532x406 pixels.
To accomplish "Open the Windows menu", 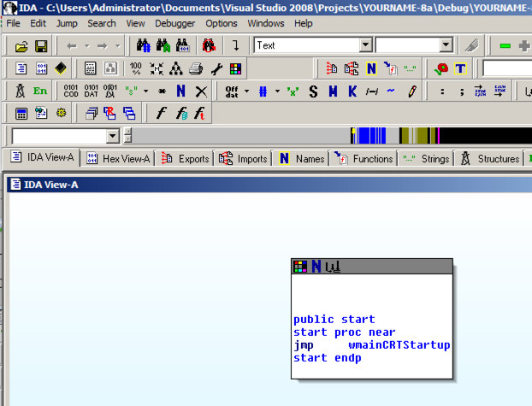I will click(266, 23).
